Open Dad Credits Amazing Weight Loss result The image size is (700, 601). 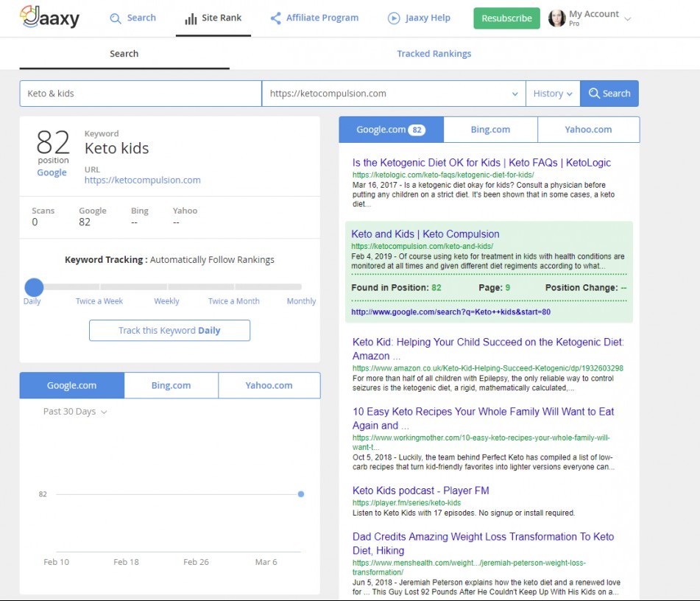point(483,544)
